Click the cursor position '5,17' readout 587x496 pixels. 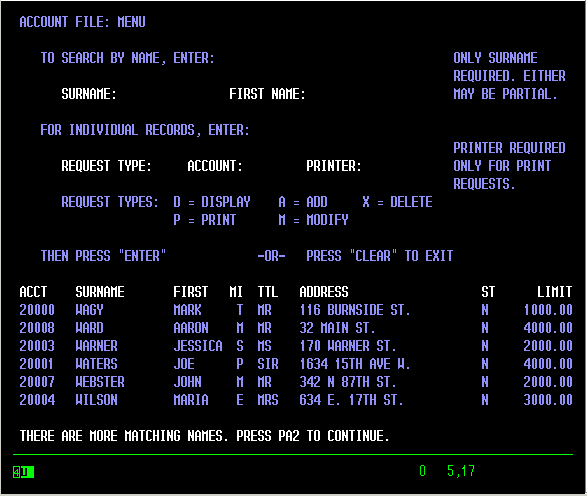click(461, 471)
